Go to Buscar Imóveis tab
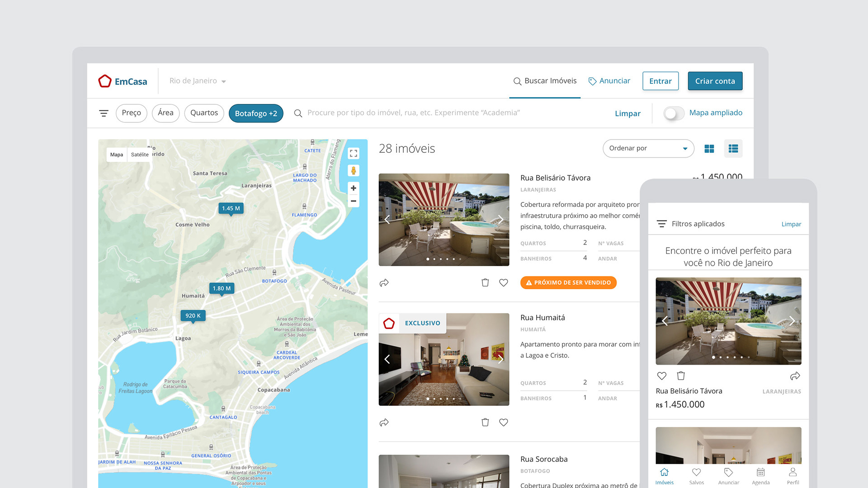The width and height of the screenshot is (868, 488). point(545,81)
